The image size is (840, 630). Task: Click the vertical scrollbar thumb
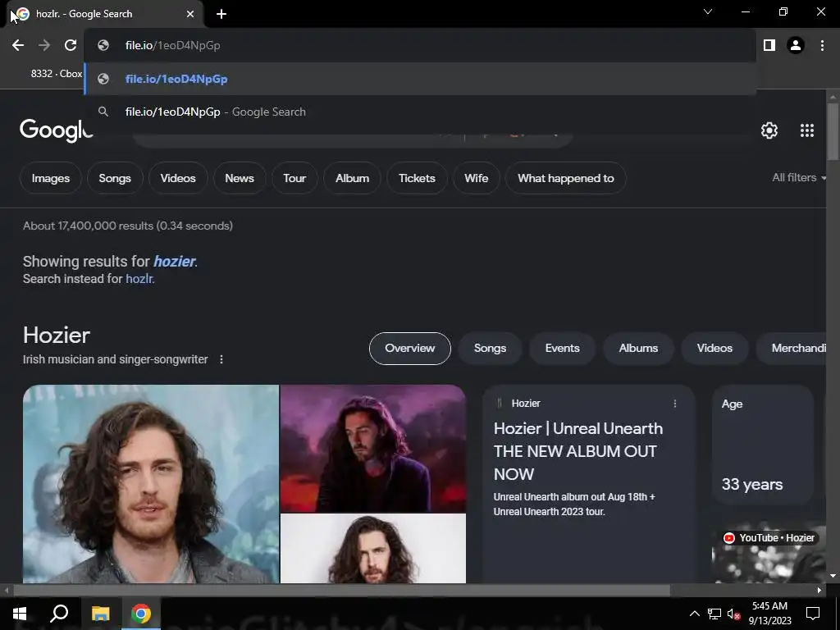click(x=833, y=131)
